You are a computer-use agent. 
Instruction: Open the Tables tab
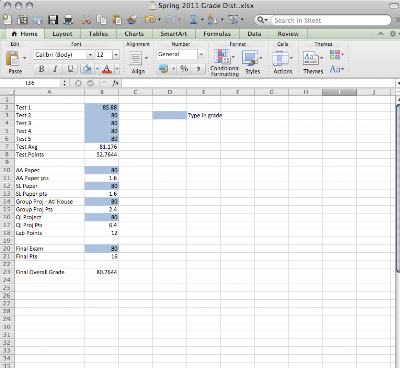[x=98, y=34]
